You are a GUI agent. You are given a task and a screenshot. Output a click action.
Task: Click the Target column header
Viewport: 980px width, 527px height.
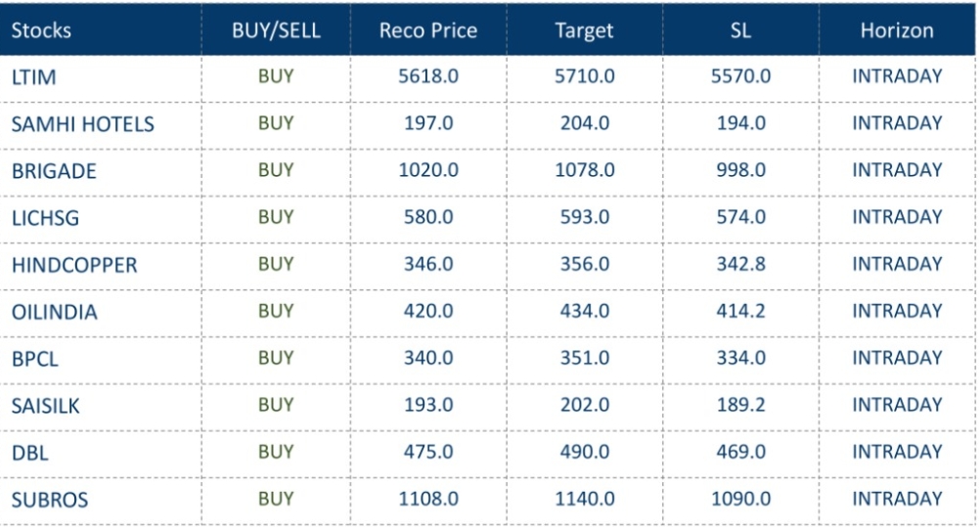tap(584, 30)
